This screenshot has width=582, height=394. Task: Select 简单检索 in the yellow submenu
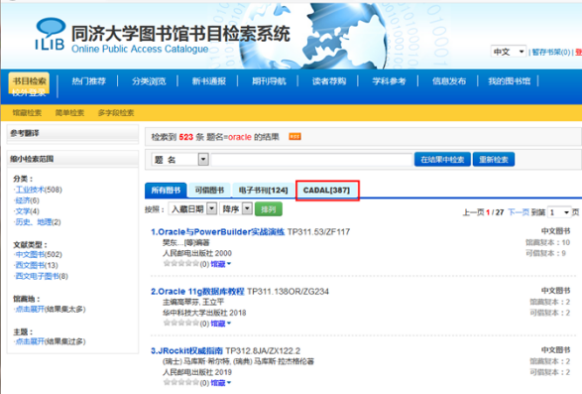tap(69, 113)
